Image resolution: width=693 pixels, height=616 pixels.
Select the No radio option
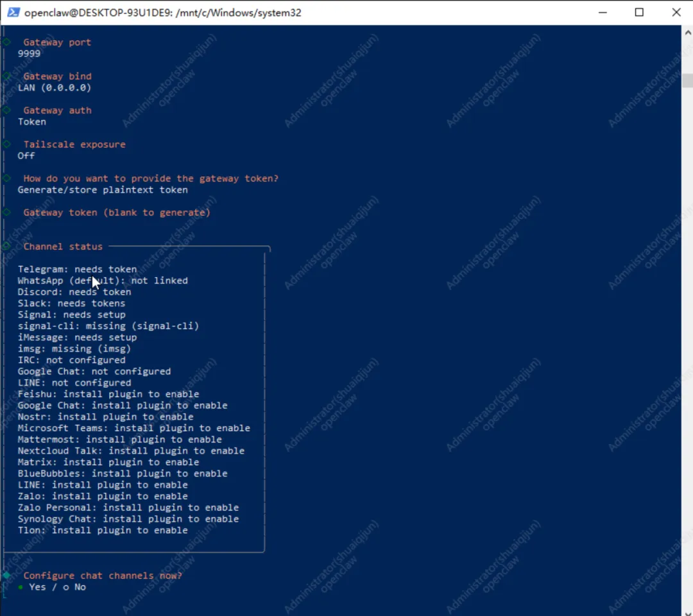tap(74, 587)
